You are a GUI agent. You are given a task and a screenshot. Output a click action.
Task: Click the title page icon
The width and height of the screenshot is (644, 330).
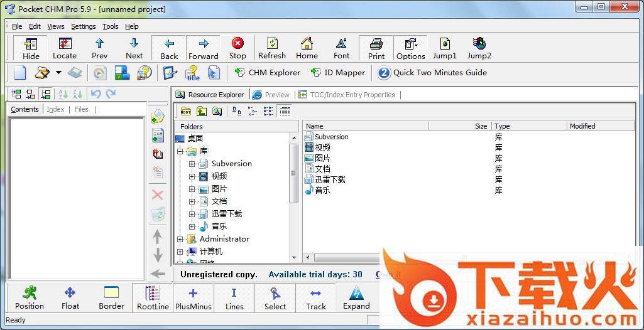[x=192, y=73]
